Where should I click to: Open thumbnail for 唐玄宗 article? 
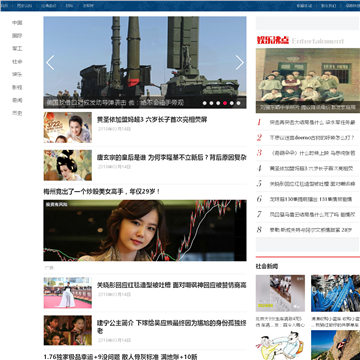tap(68, 165)
